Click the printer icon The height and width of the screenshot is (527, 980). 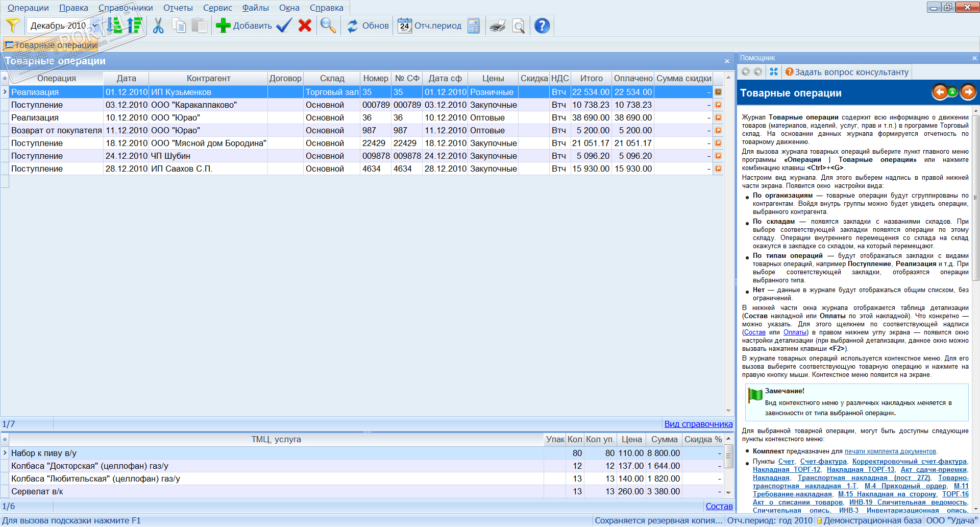(x=497, y=26)
